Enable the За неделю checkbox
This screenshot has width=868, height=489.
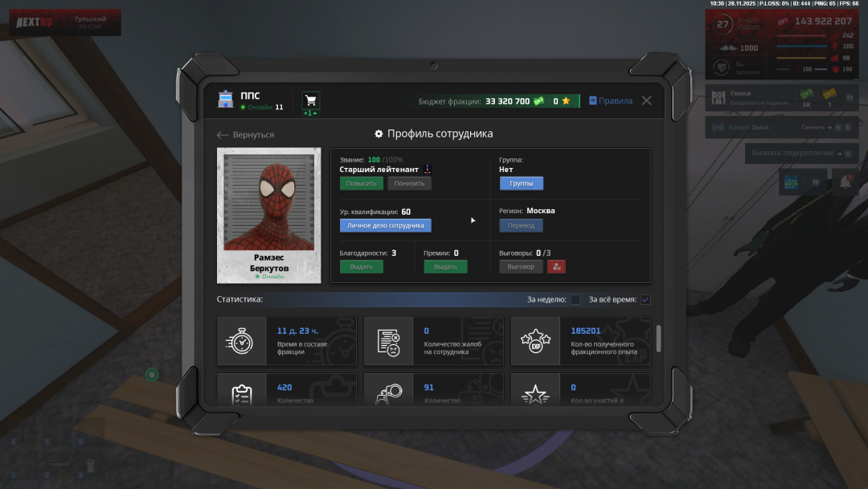coord(575,300)
